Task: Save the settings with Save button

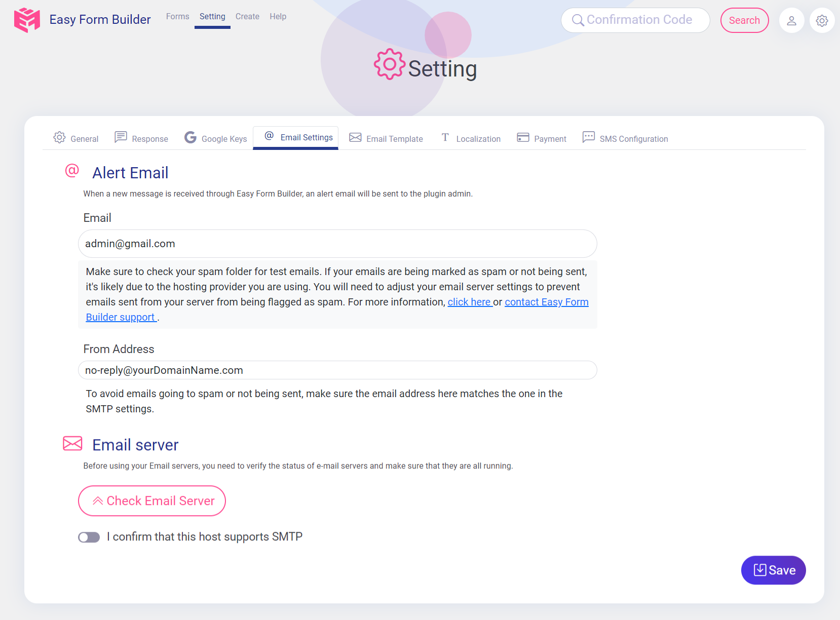Action: (x=773, y=570)
